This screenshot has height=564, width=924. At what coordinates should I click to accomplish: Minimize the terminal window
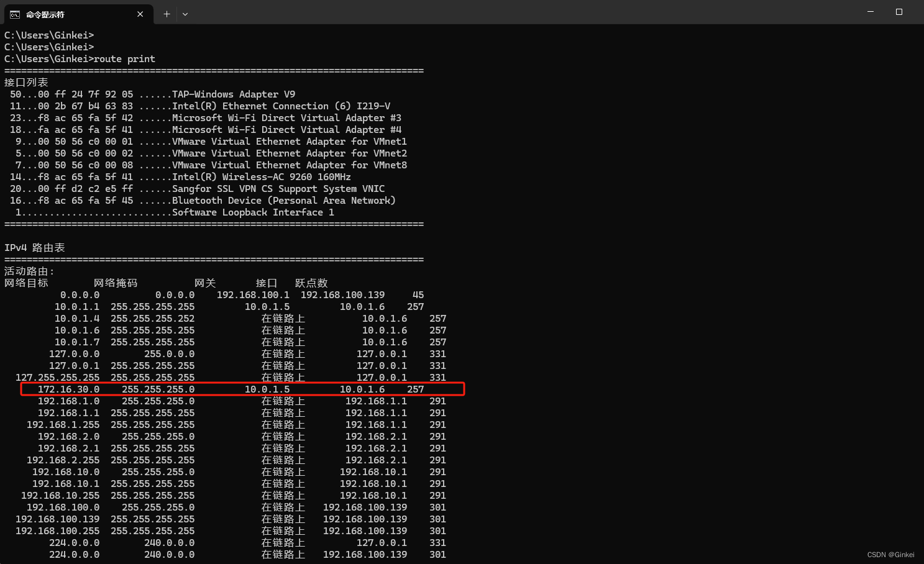(871, 12)
